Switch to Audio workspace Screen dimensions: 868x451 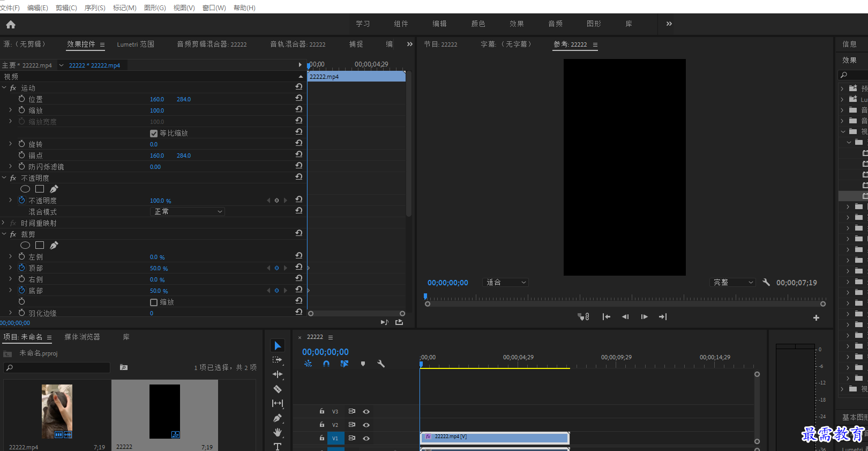click(x=556, y=24)
